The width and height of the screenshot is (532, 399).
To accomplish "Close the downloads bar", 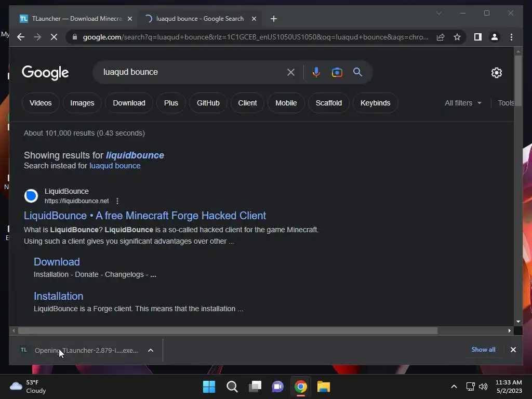I will pos(513,350).
